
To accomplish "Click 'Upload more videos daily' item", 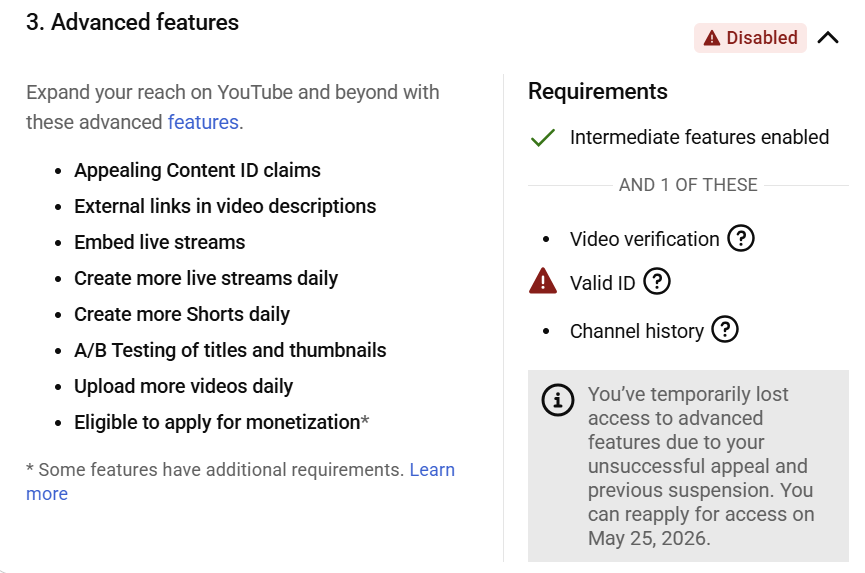I will (184, 387).
